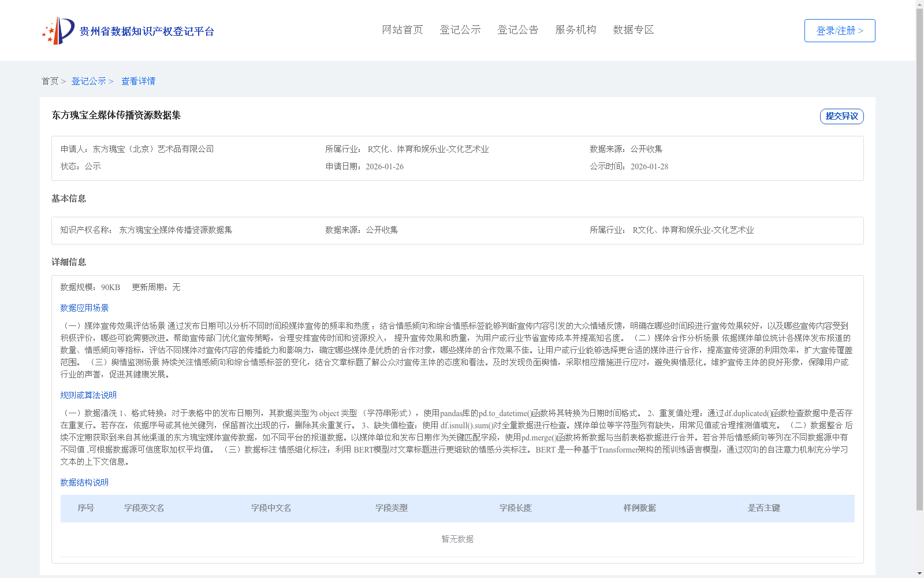Click the scrollbar up arrow
924x578 pixels.
point(919,4)
